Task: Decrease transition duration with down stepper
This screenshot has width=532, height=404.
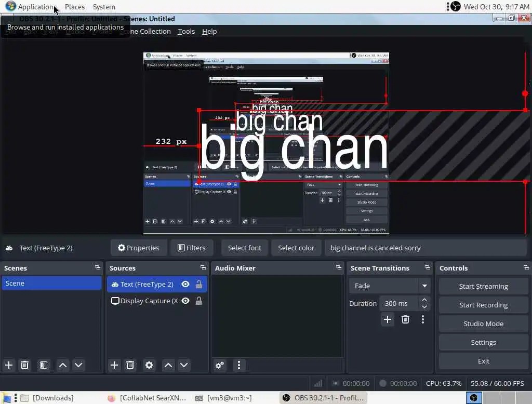Action: tap(424, 307)
